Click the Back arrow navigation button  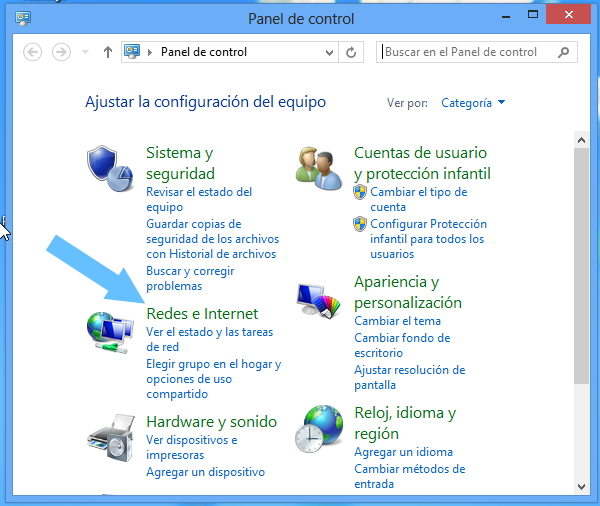[33, 52]
